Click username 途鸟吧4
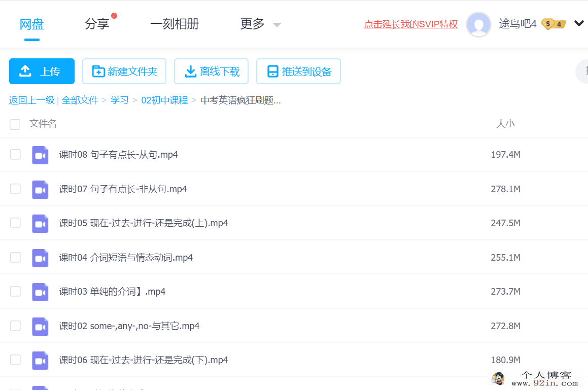 point(517,24)
